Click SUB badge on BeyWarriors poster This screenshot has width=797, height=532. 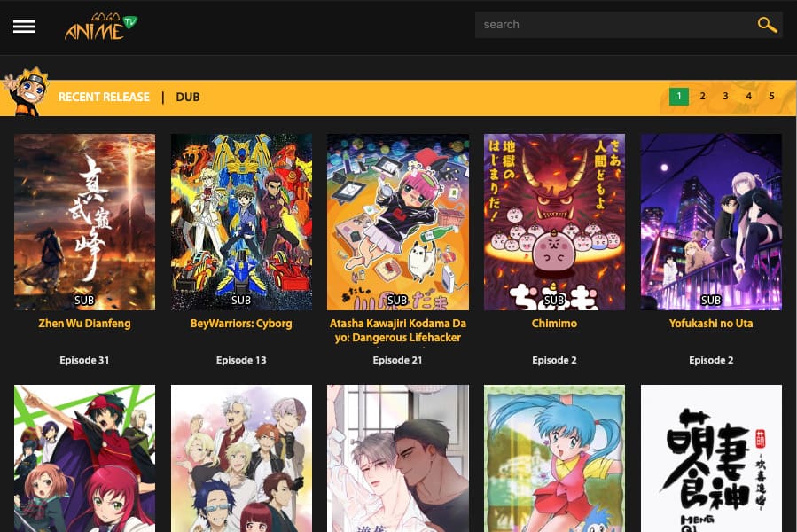(241, 300)
